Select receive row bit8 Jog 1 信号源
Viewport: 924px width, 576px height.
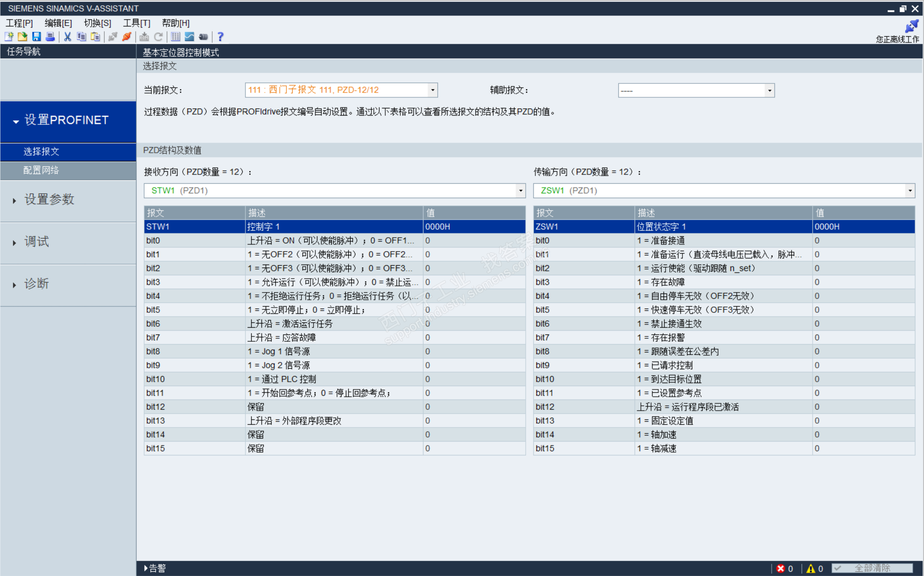335,351
